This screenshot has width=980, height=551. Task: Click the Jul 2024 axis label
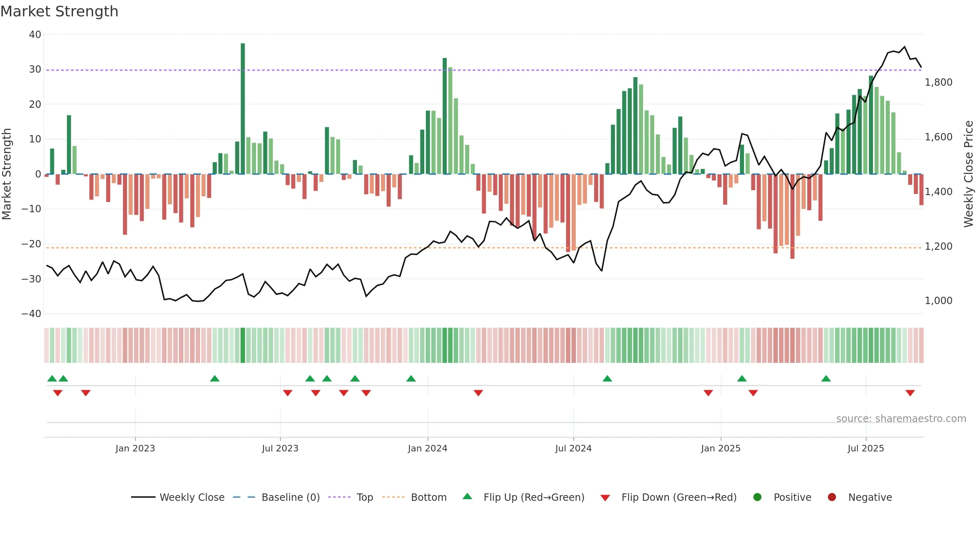pos(573,448)
